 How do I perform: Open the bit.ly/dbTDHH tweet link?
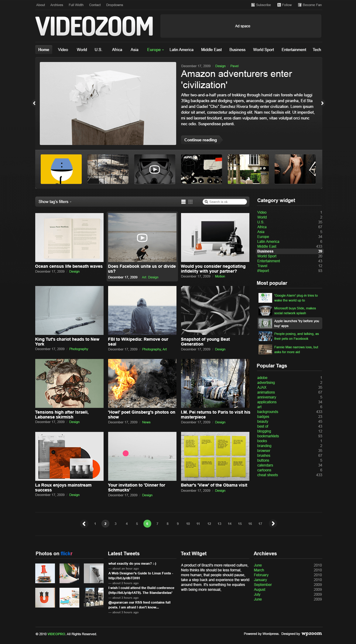pos(124,578)
